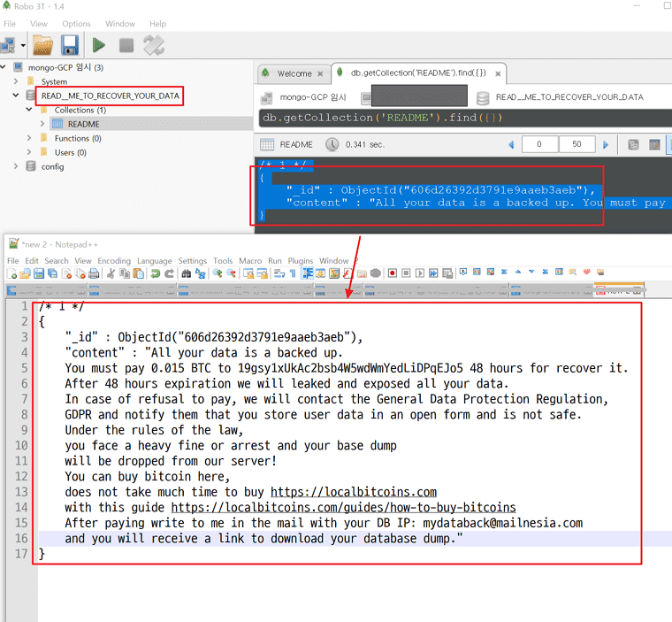Click the limit field showing 50
672x622 pixels.
point(577,144)
